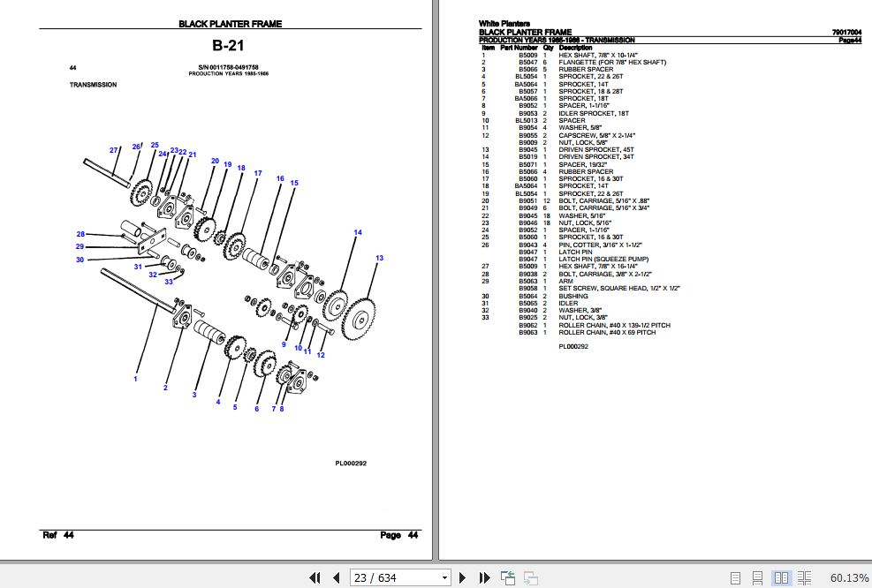Rotate the page clockwise
The width and height of the screenshot is (872, 588).
pyautogui.click(x=531, y=577)
